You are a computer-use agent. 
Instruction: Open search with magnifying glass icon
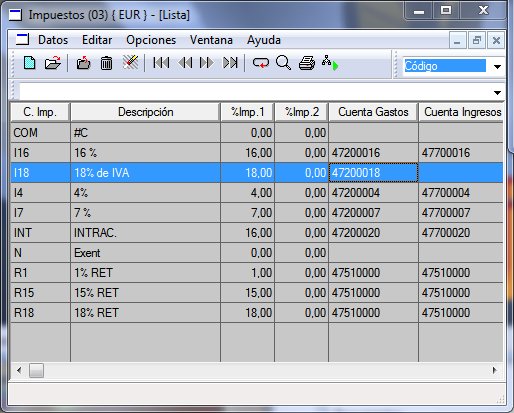tap(283, 63)
